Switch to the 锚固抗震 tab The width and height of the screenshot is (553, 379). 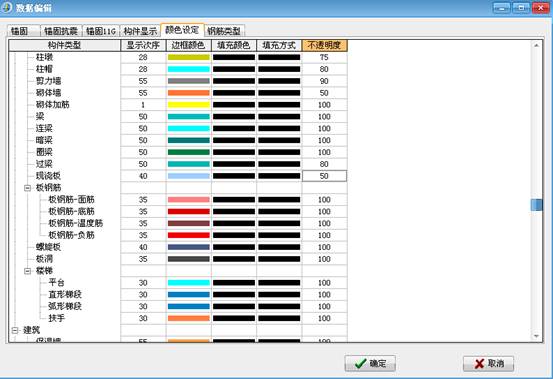[x=61, y=31]
